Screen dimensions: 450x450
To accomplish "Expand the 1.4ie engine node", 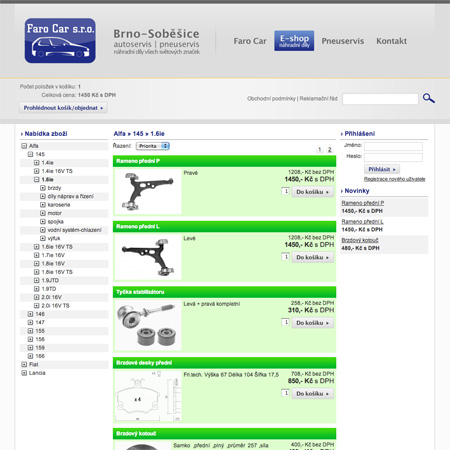I will pos(37,163).
